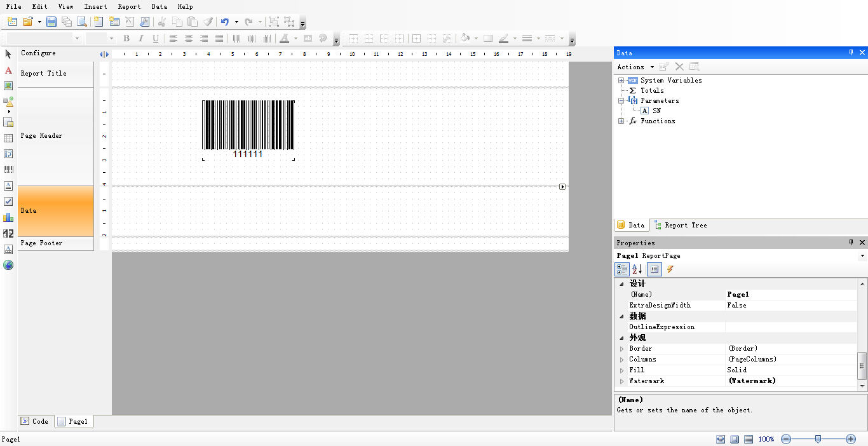Toggle Bold formatting button

coord(126,38)
